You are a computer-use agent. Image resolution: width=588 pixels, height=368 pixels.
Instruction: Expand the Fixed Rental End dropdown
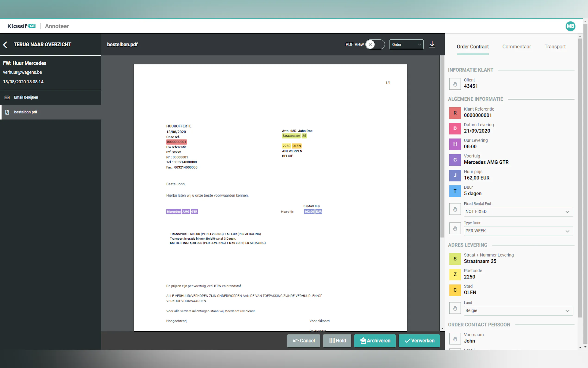point(518,212)
